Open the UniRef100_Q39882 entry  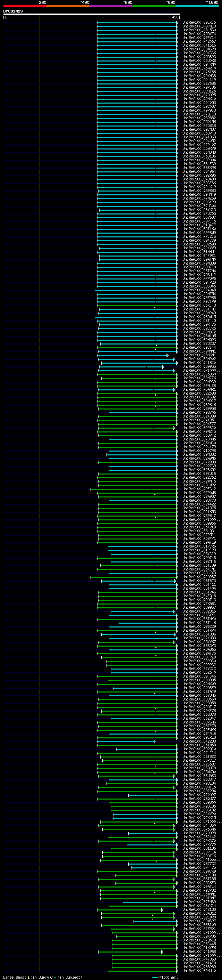199,118
